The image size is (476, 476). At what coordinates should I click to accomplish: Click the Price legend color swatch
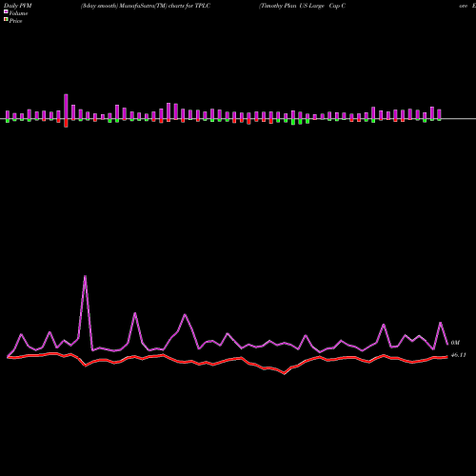6,20
